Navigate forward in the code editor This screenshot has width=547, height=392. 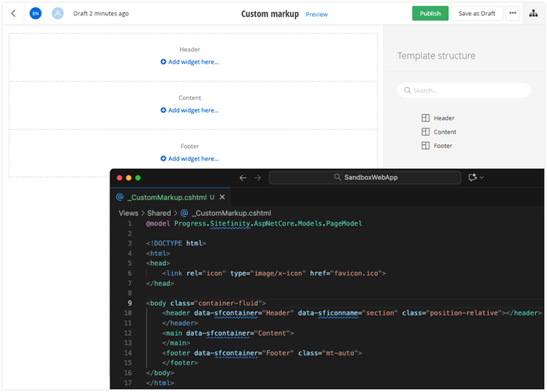[x=258, y=178]
